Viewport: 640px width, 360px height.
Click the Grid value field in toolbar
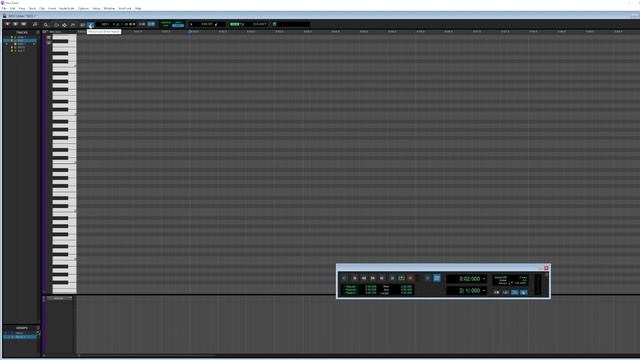259,24
